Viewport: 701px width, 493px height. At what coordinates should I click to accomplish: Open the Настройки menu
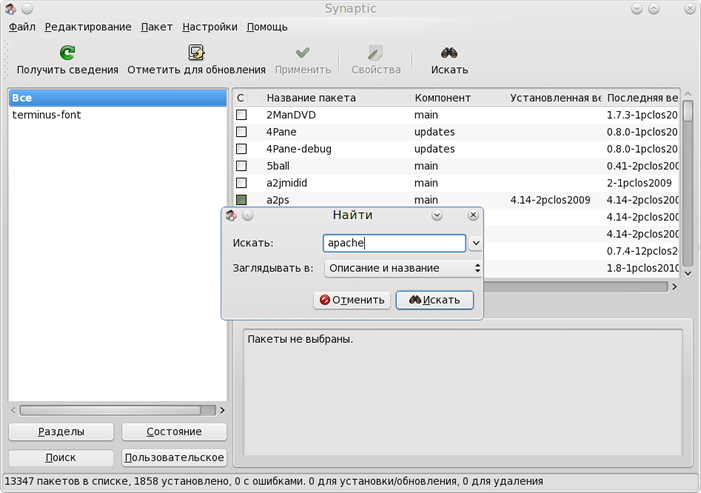[209, 27]
